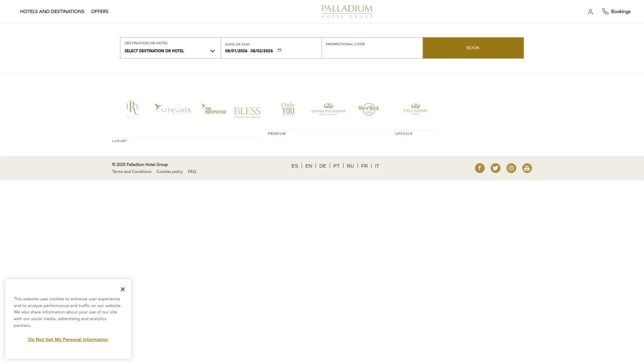644x362 pixels.
Task: Switch language to PT
Action: point(336,166)
